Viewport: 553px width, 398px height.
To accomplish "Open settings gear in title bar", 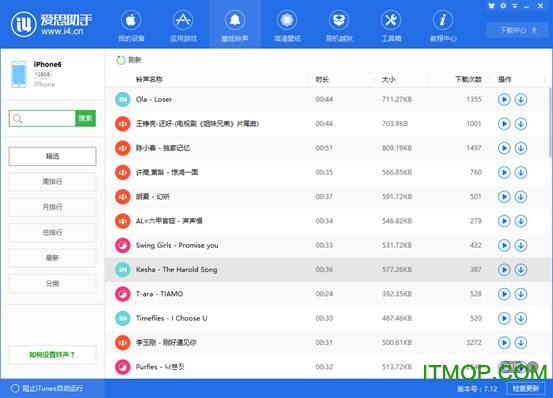I will (503, 6).
